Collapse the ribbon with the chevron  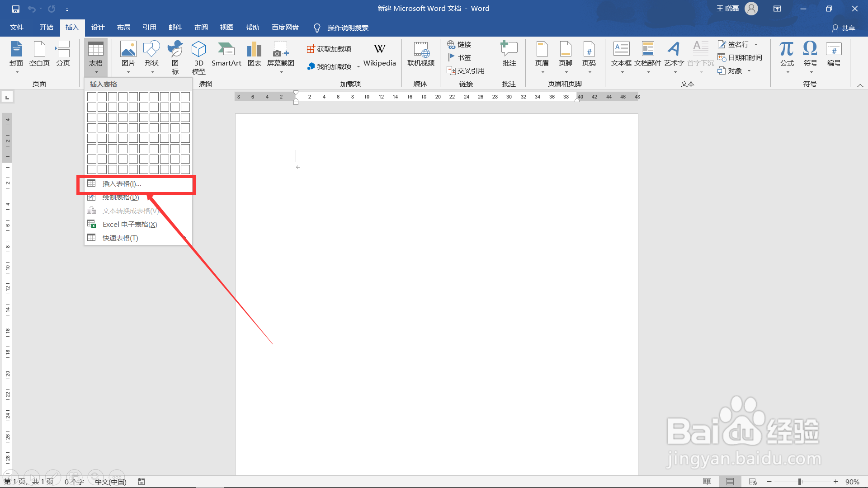click(x=860, y=85)
